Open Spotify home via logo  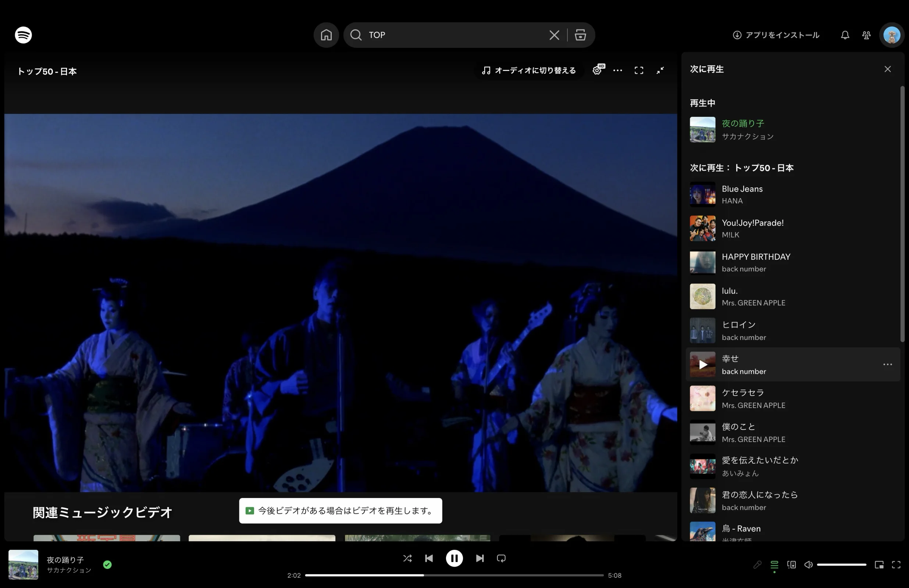[23, 35]
